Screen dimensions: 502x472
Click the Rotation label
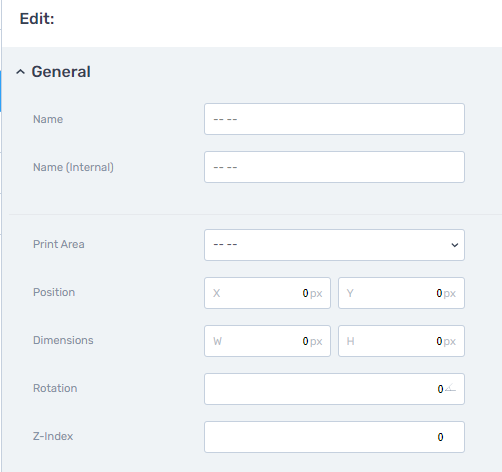coord(55,388)
